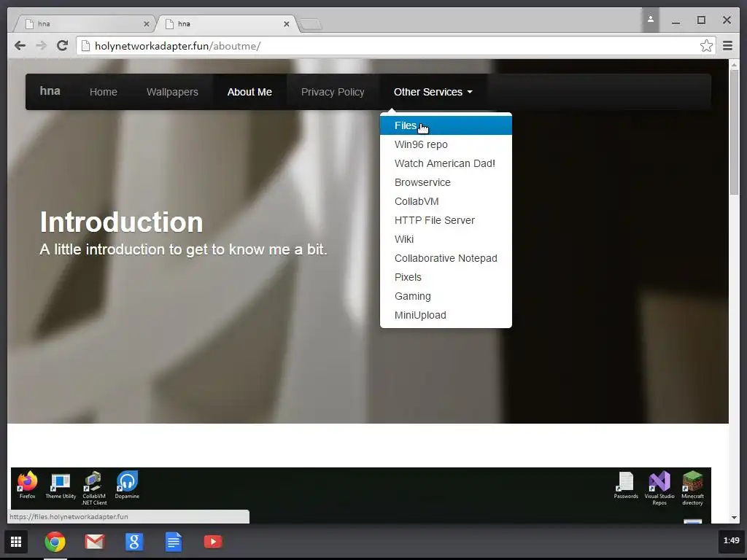Click the user profile icon in title bar
The width and height of the screenshot is (747, 560).
[x=650, y=20]
